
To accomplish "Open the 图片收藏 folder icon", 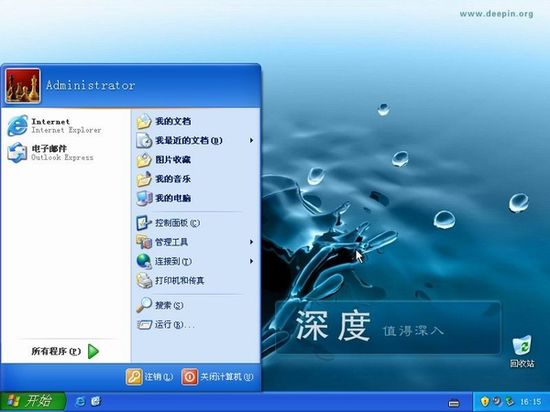I will pos(144,160).
